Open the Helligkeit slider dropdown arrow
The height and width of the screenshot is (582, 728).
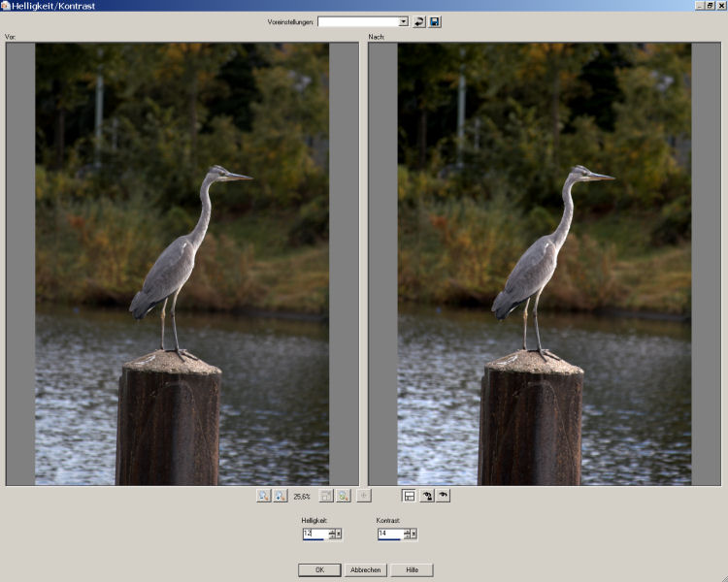pos(339,533)
